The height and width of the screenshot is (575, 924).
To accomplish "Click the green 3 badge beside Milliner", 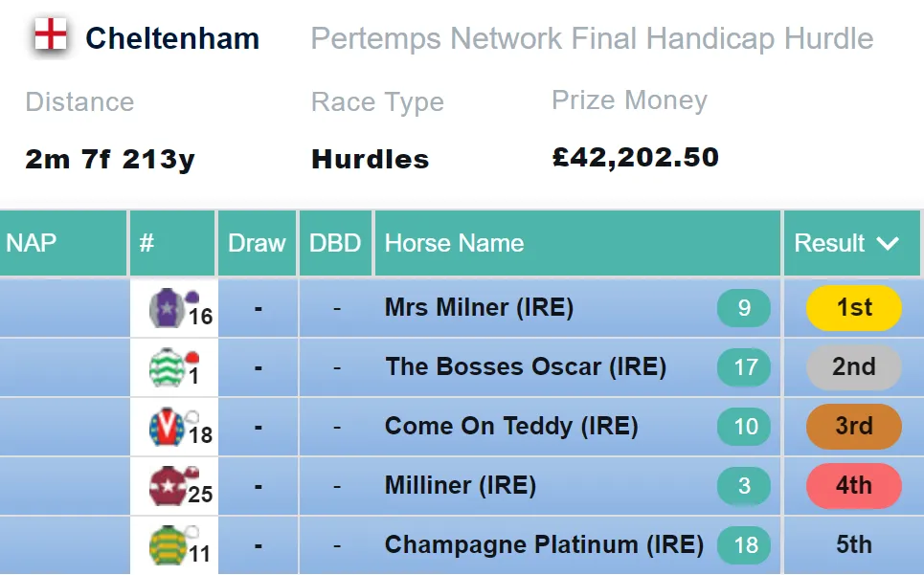I will [744, 486].
